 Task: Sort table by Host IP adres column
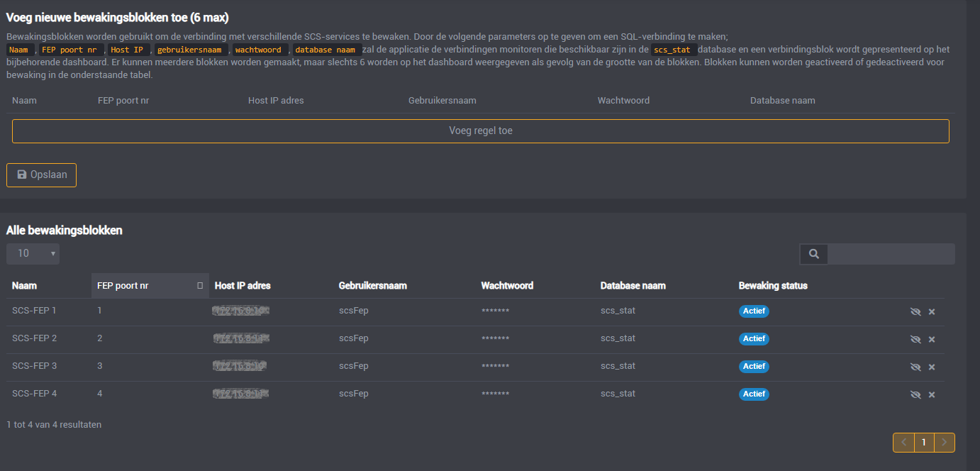tap(243, 286)
